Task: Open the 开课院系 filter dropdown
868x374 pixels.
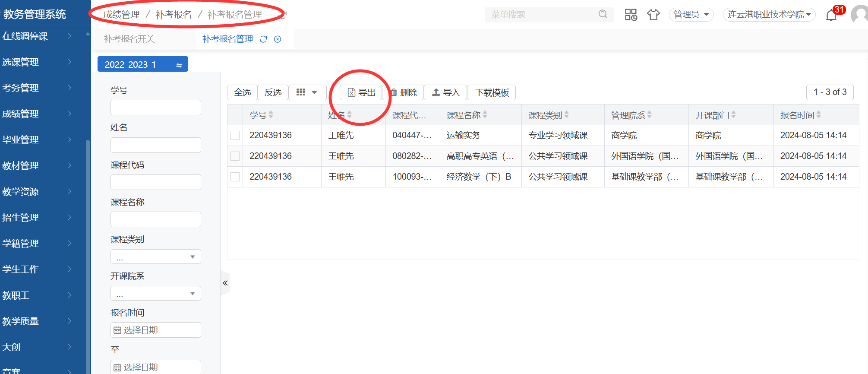Action: 155,294
